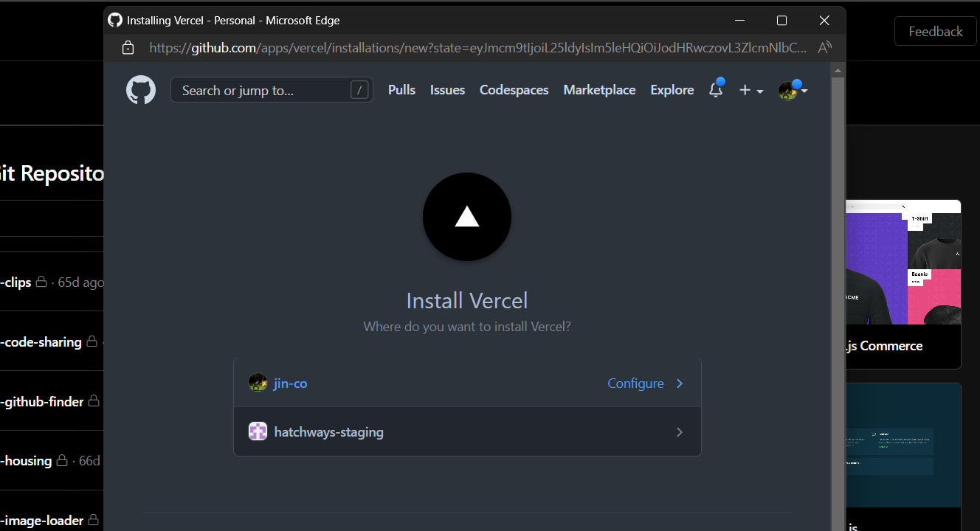Viewport: 980px width, 531px height.
Task: Click the site lock icon in address bar
Action: point(128,48)
